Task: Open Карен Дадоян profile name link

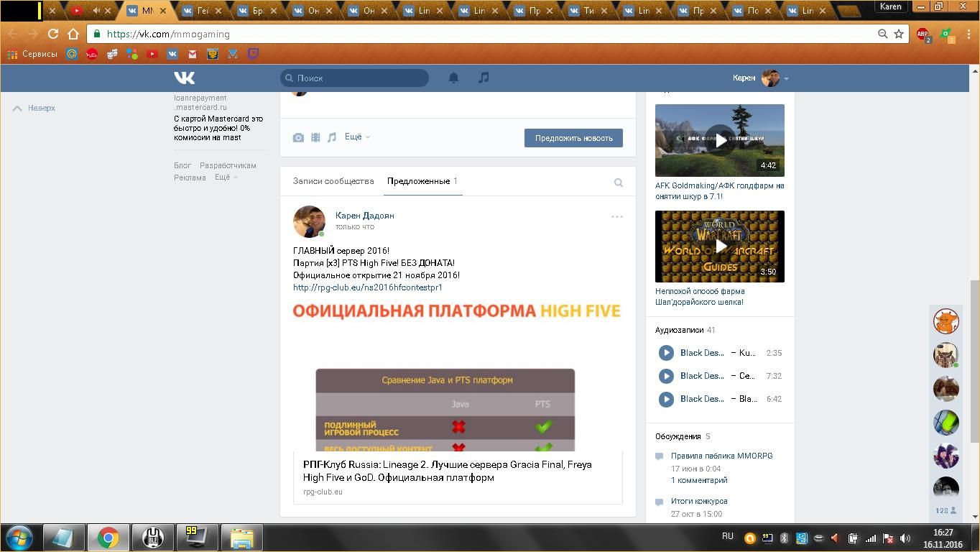Action: point(364,216)
